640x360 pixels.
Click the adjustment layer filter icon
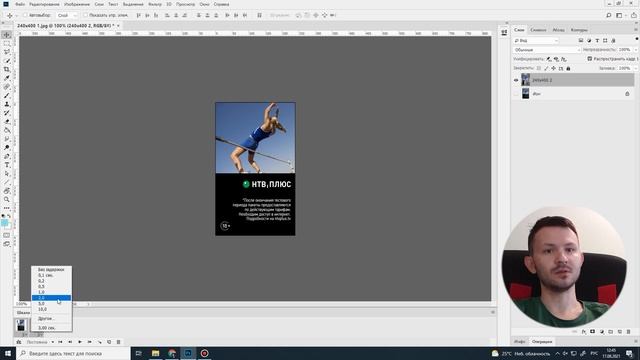589,41
